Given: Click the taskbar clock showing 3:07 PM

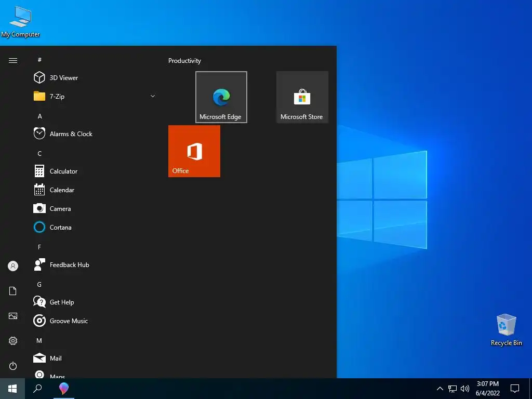Looking at the screenshot, I should pyautogui.click(x=487, y=389).
